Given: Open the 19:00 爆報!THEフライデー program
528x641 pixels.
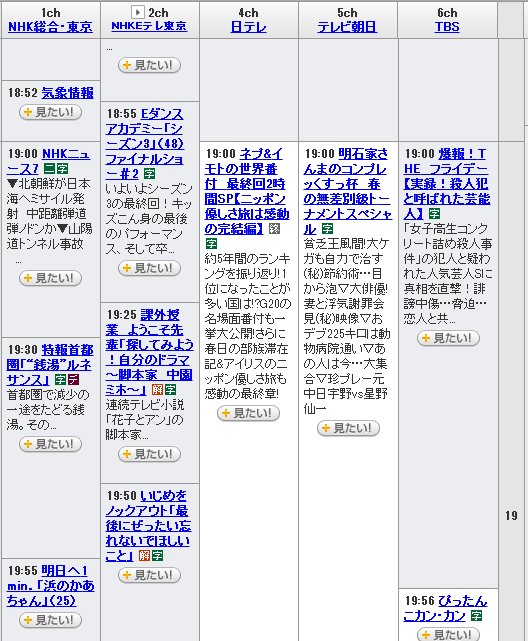Looking at the screenshot, I should (447, 184).
